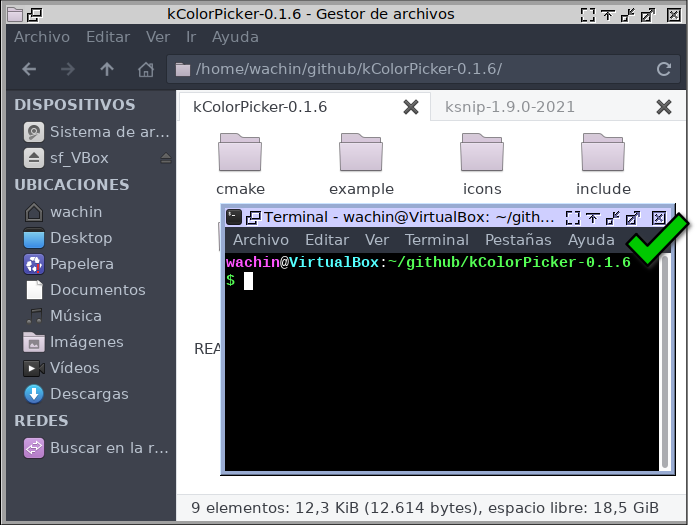Click the terminal scrollbar

[x=665, y=361]
